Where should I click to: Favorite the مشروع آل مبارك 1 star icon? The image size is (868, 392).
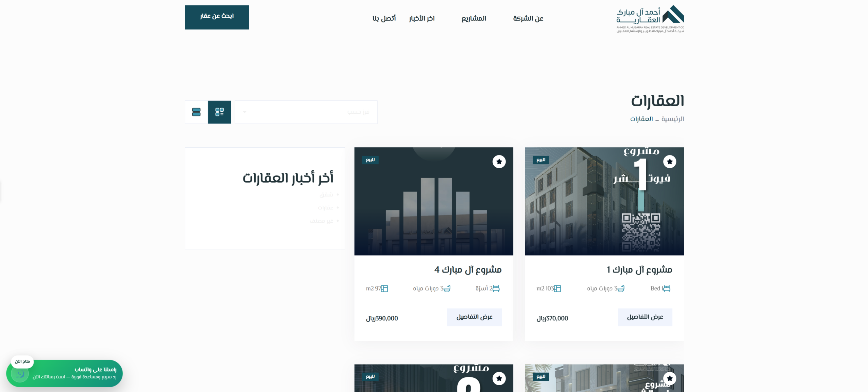pos(670,162)
